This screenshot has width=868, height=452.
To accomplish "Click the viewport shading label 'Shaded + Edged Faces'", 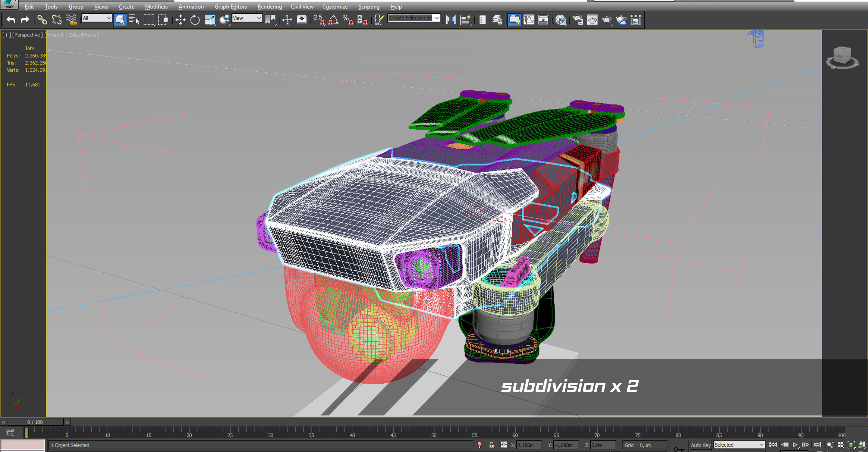I will (x=72, y=35).
